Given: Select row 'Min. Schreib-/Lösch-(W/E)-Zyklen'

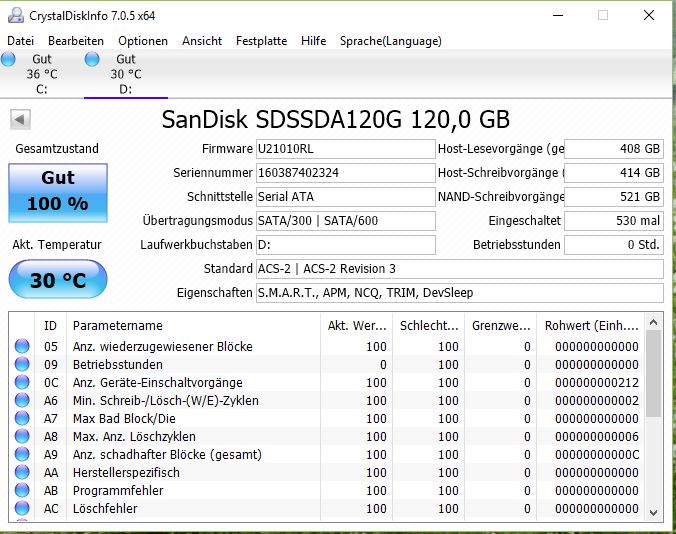Looking at the screenshot, I should 327,400.
